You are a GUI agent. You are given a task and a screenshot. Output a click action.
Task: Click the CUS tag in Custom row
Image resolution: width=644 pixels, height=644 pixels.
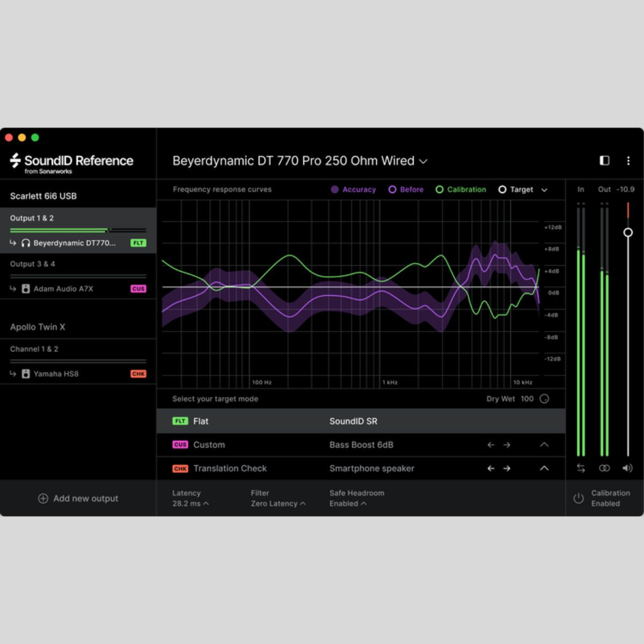(x=180, y=445)
